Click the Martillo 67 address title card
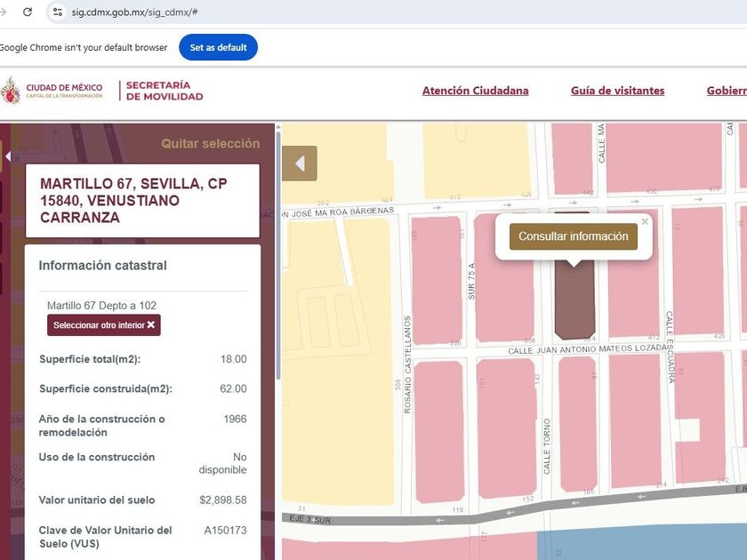The height and width of the screenshot is (560, 747). 142,201
